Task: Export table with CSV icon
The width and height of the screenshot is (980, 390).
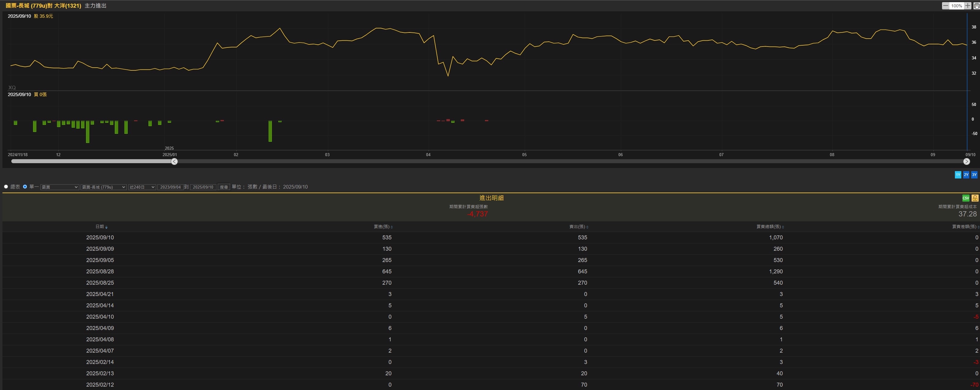Action: point(966,198)
